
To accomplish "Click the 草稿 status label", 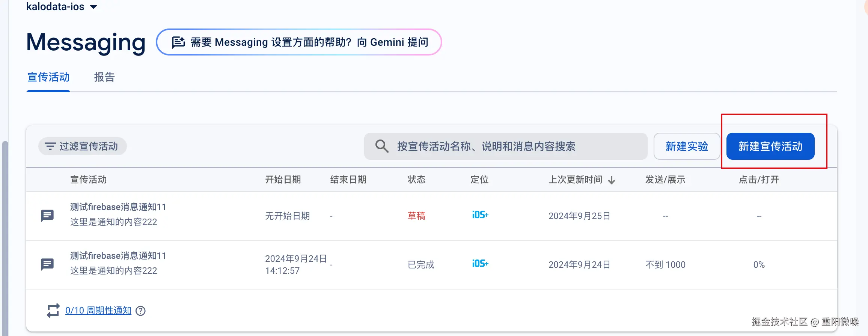I will click(416, 216).
